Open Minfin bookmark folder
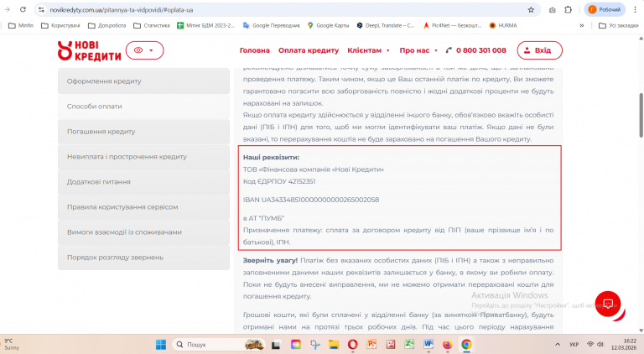This screenshot has height=354, width=644. [21, 25]
